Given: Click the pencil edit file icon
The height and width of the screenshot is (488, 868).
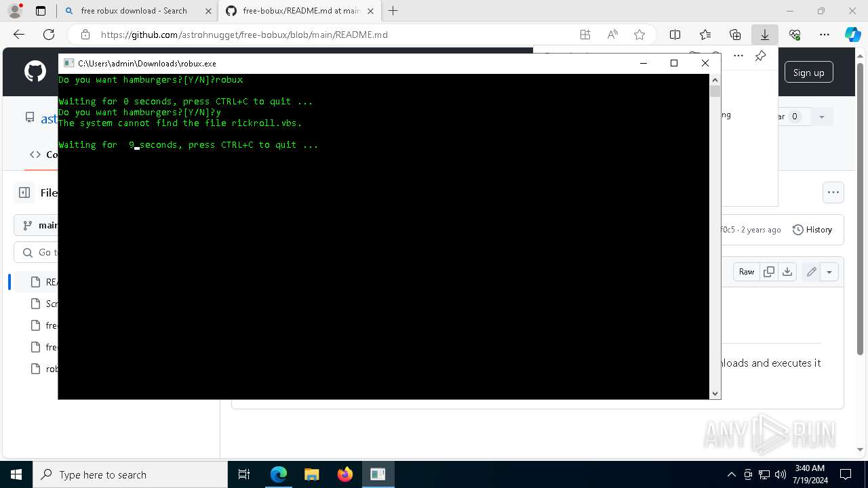Looking at the screenshot, I should pos(811,272).
